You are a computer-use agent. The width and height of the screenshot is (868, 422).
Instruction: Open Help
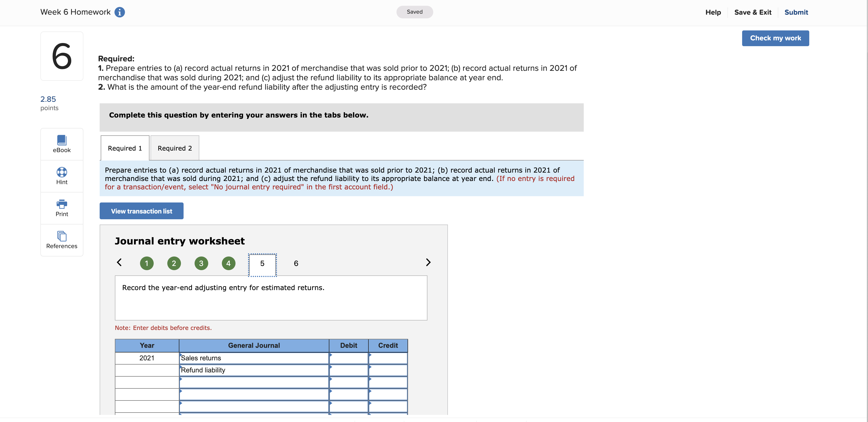coord(713,12)
